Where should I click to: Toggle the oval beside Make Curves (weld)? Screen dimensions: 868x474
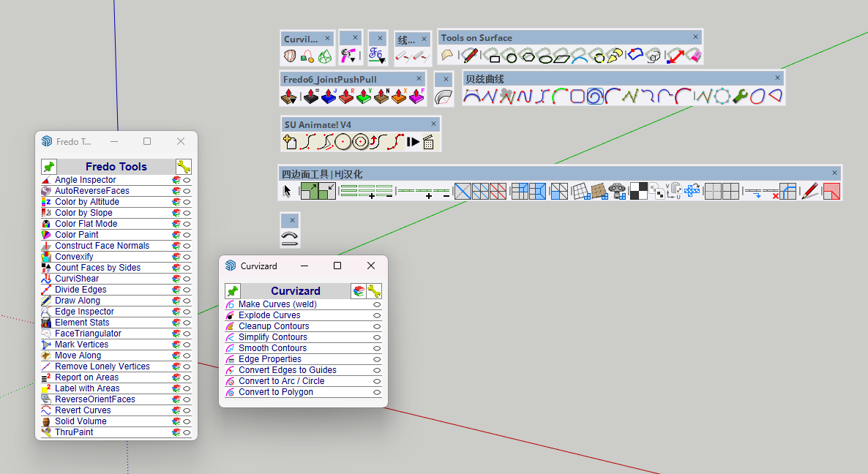point(377,304)
